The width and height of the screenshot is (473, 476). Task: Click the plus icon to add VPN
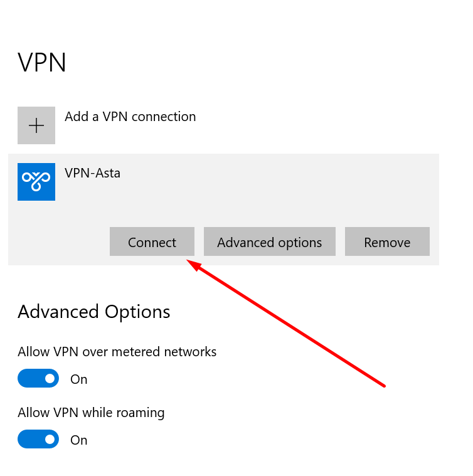tap(36, 125)
